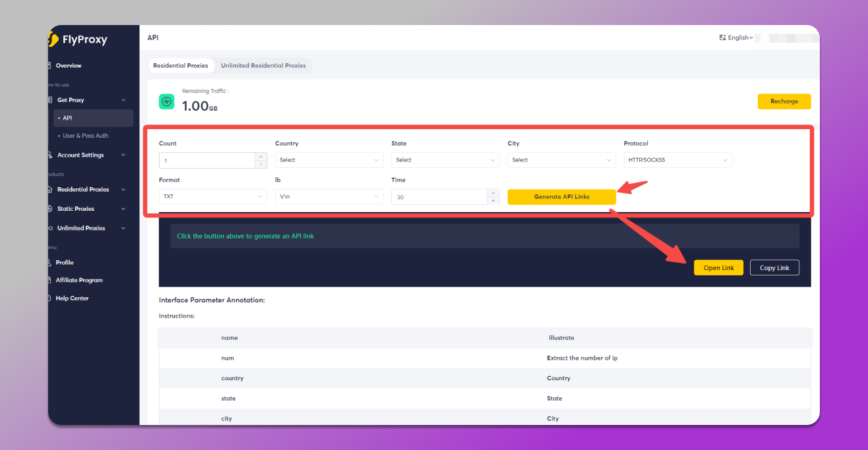Click the 'num' table cell
Image resolution: width=868 pixels, height=450 pixels.
coord(228,358)
